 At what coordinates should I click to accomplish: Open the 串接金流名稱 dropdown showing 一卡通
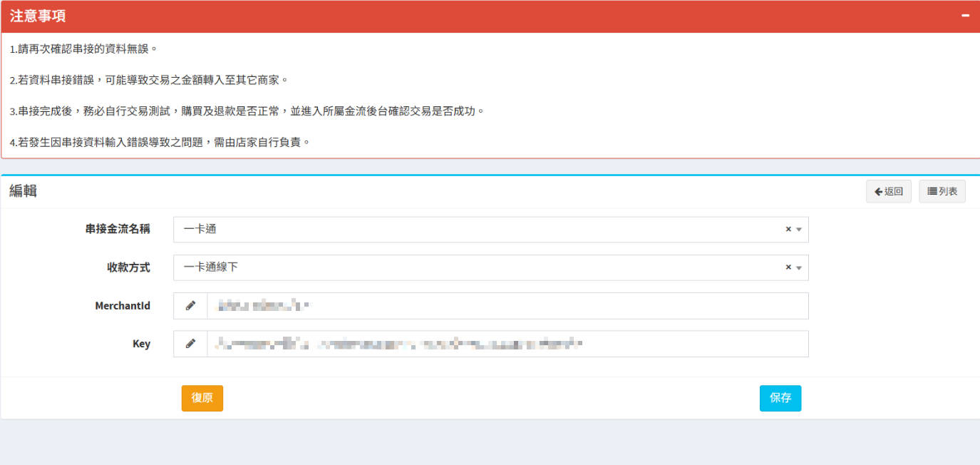(478, 230)
